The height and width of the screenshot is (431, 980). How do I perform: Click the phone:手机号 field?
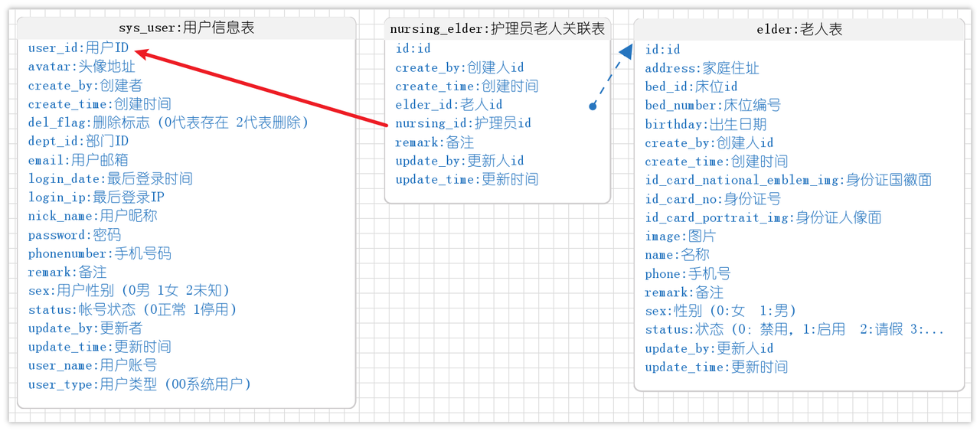point(688,274)
